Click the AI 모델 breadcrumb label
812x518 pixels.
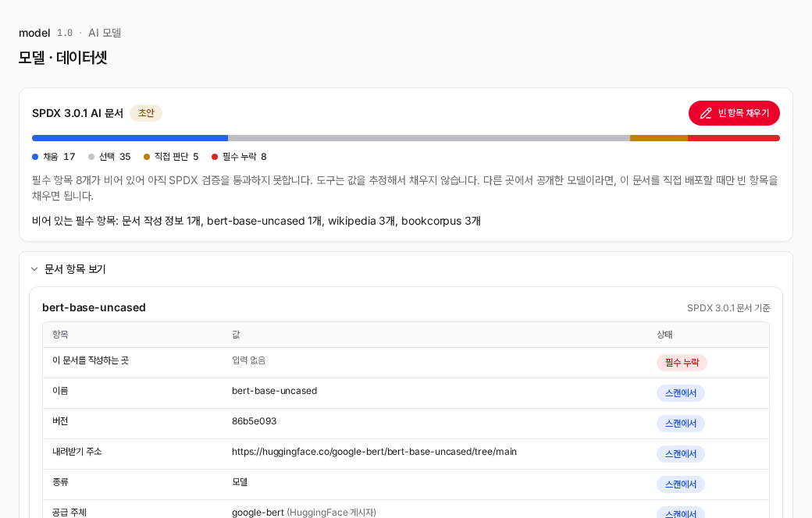click(105, 33)
